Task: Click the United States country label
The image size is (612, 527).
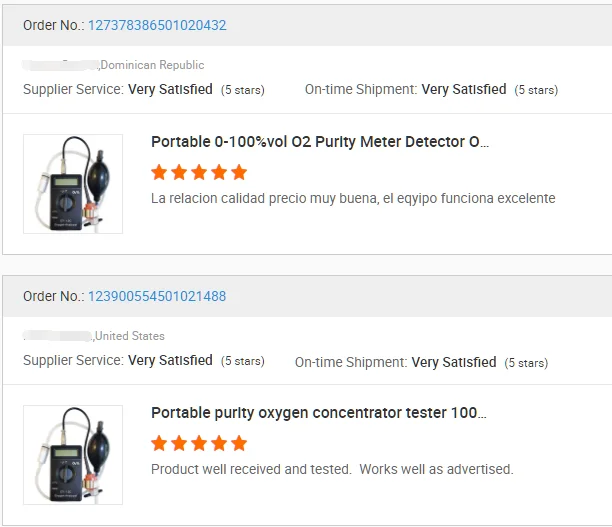Action: [x=130, y=336]
